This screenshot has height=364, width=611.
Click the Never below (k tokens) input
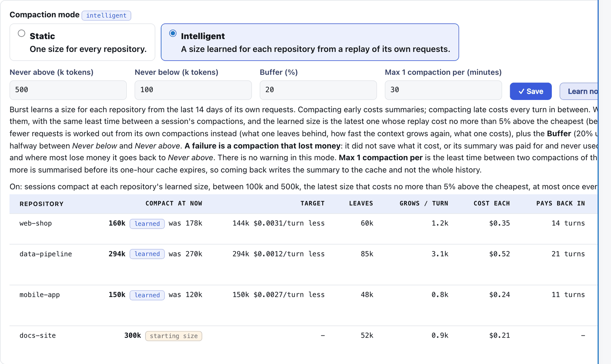[193, 90]
